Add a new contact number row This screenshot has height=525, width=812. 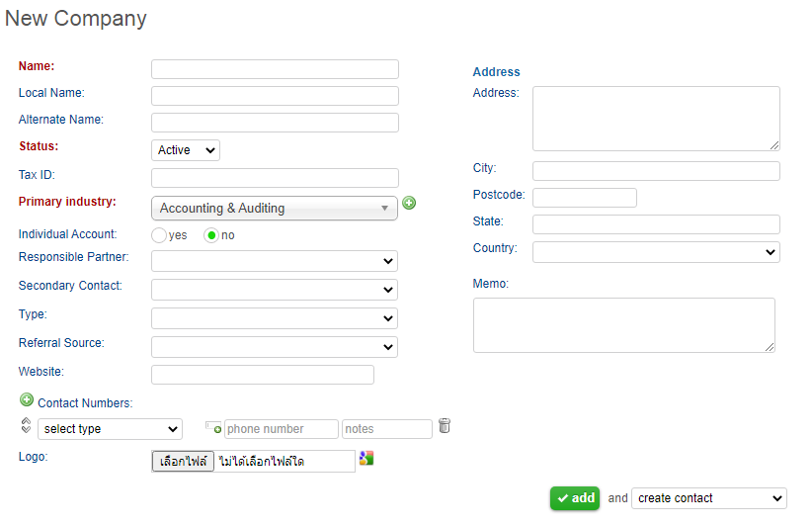pyautogui.click(x=27, y=400)
